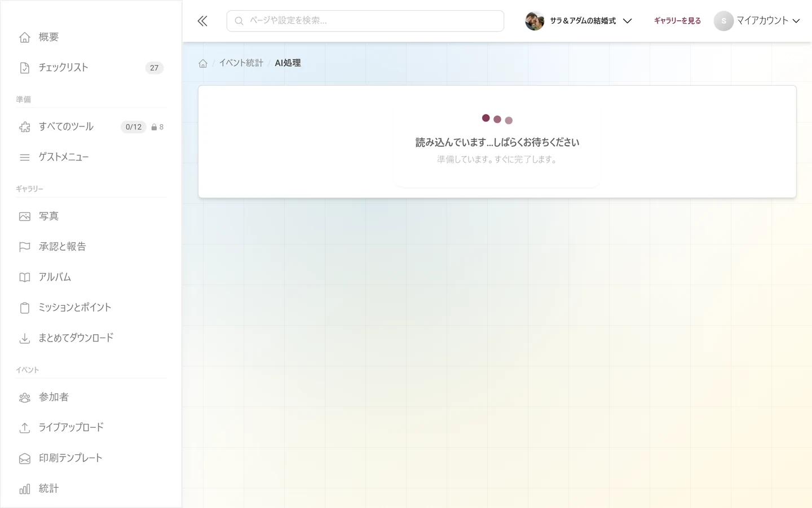Click the flag icon beside 承認と報告

tap(25, 247)
